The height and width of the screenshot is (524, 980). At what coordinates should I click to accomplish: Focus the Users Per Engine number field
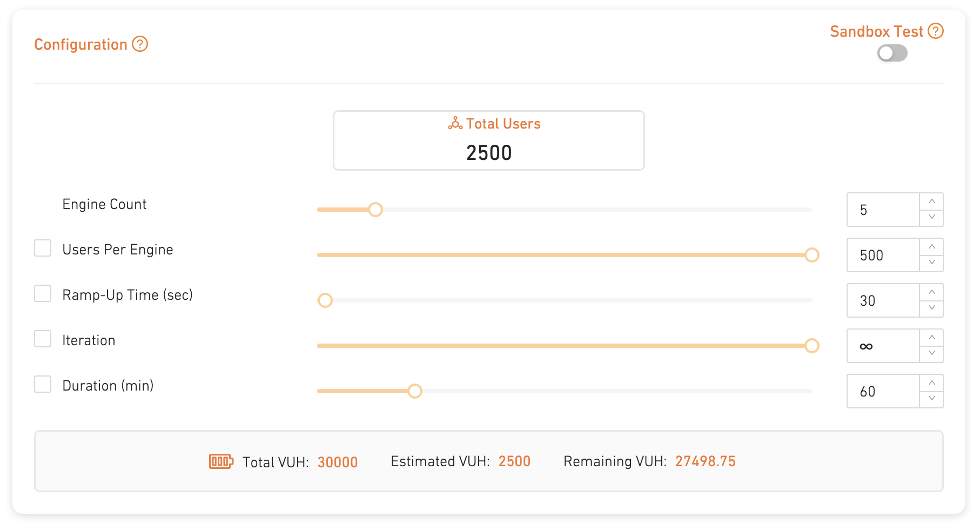point(883,255)
